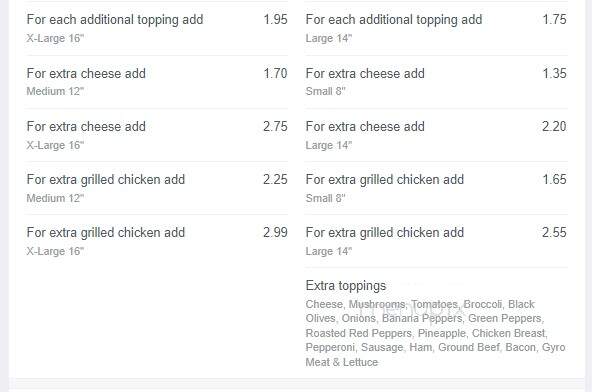Viewport: 592px width, 392px height.
Task: Select Medium 12" extra grilled chicken add
Action: click(x=157, y=188)
